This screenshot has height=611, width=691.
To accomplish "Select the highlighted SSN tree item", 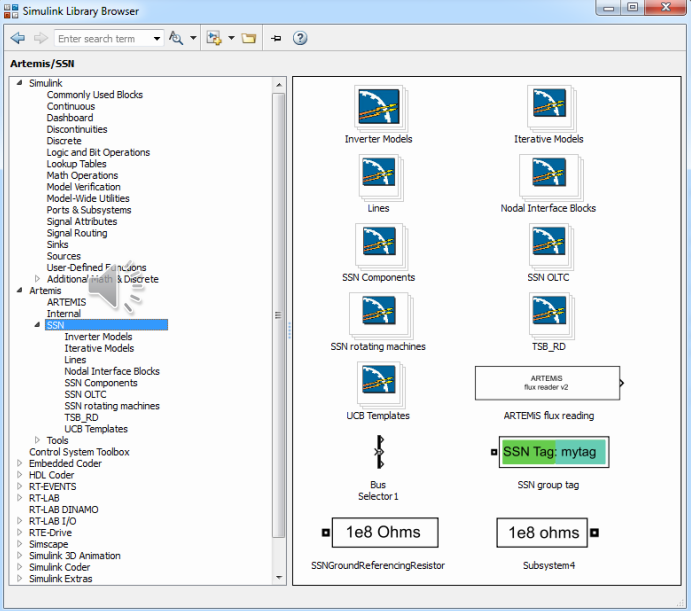I will (x=106, y=325).
